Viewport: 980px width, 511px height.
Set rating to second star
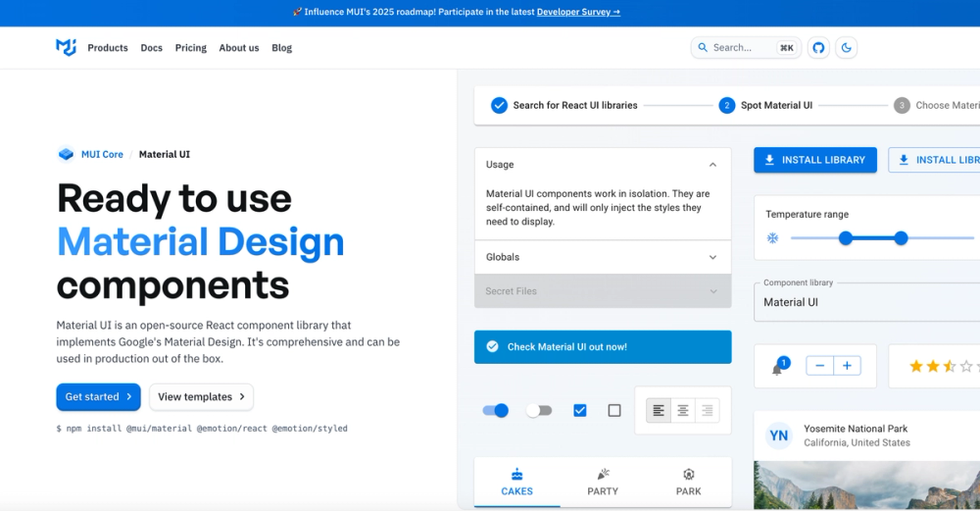933,366
